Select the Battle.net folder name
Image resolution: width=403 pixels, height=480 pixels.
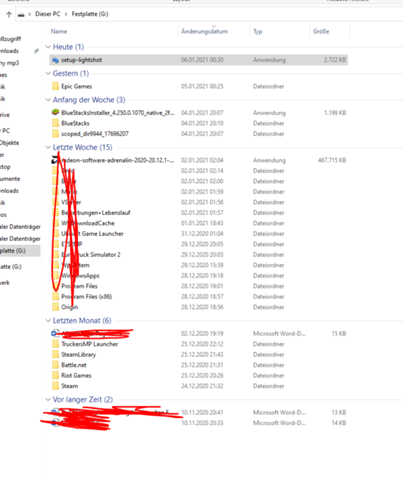(74, 365)
